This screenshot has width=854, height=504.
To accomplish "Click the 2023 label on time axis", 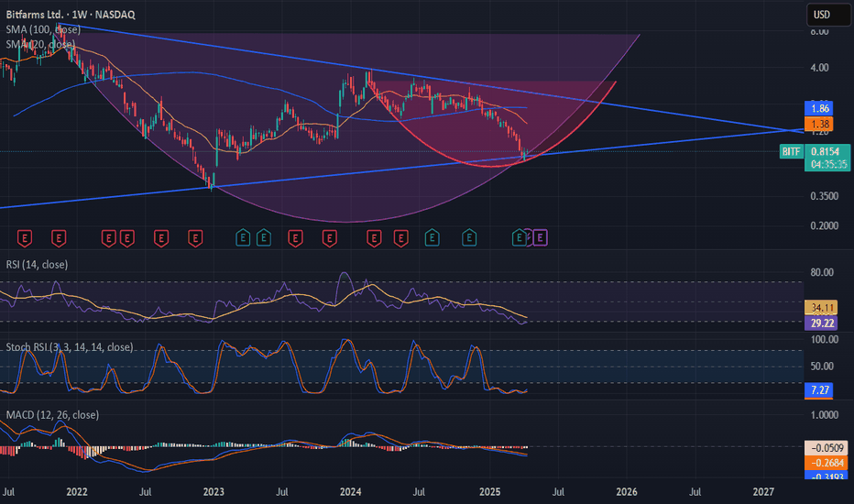I will (x=213, y=492).
